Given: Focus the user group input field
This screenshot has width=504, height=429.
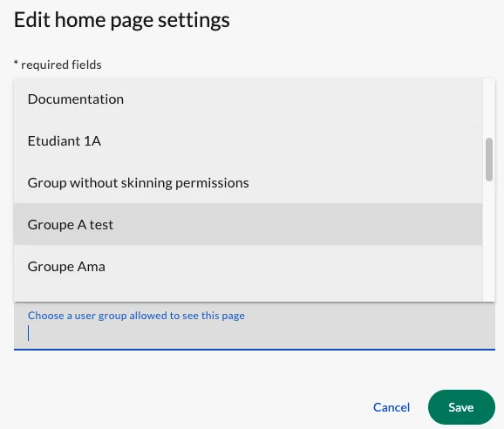Looking at the screenshot, I should [255, 326].
